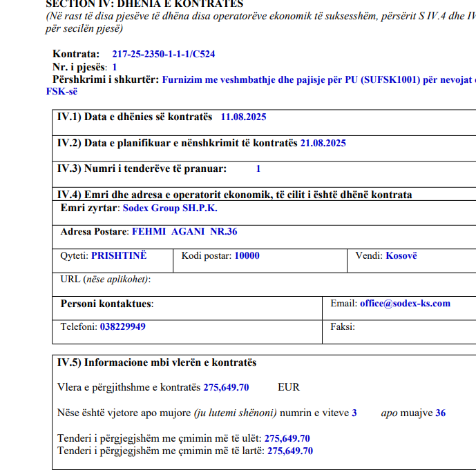This screenshot has width=476, height=470.
Task: Click the email address office@sodex-ks.com
Action: [x=404, y=304]
